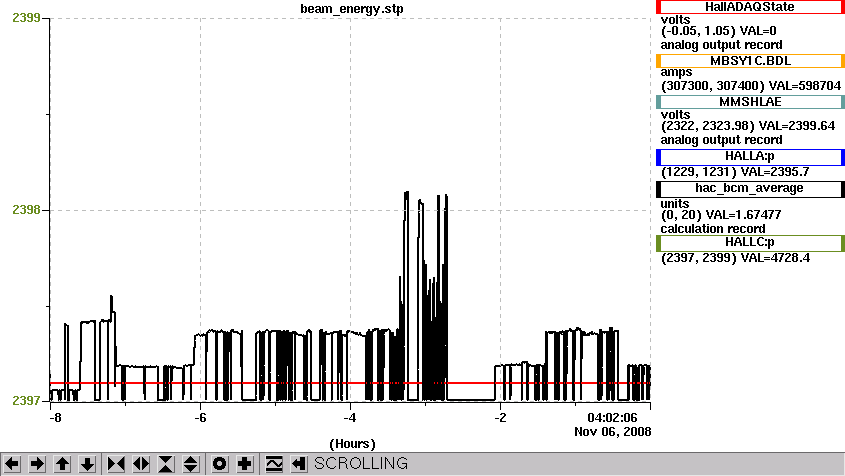Click the plus icon in the toolbar

(x=245, y=464)
